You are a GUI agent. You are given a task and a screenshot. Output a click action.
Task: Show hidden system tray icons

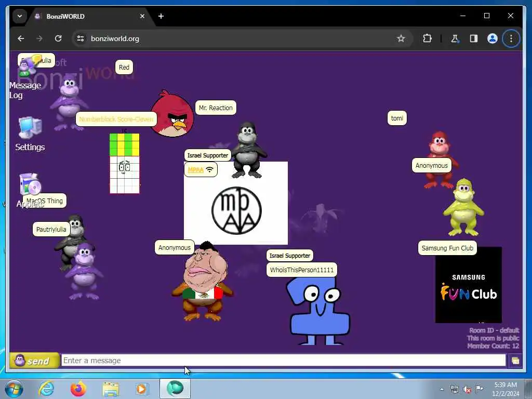coord(442,389)
